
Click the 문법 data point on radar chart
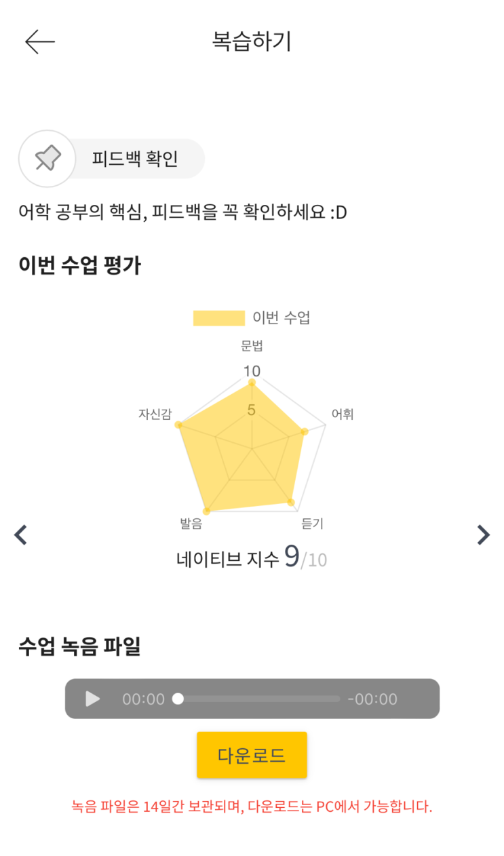point(252,384)
